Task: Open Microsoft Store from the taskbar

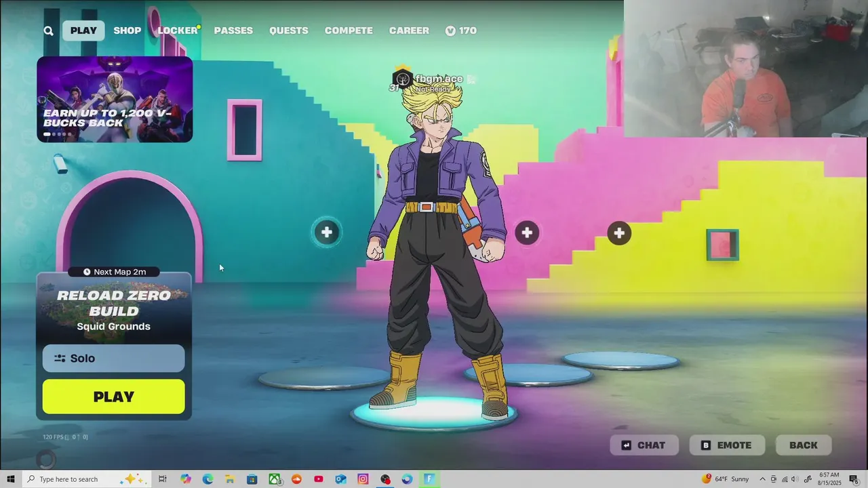Action: (x=252, y=479)
